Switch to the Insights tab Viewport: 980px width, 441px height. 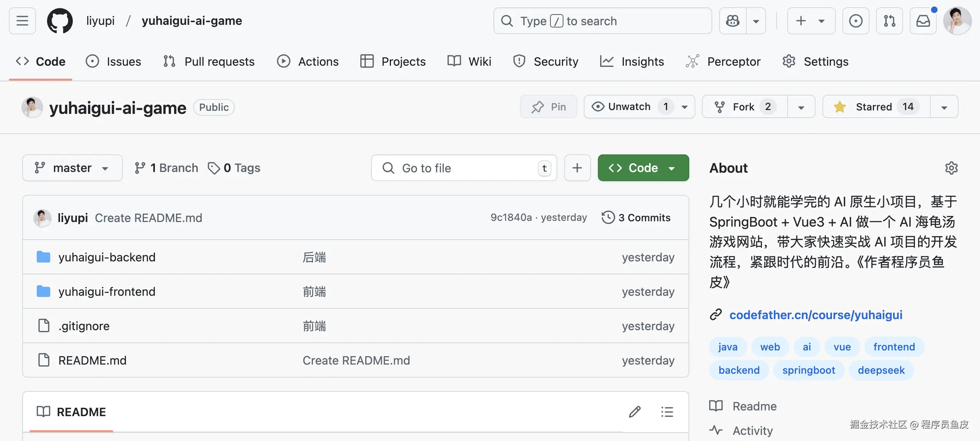632,62
